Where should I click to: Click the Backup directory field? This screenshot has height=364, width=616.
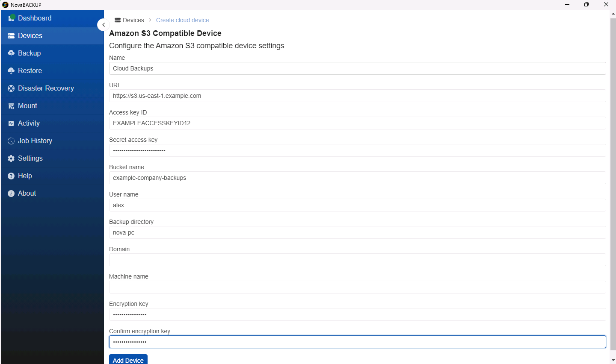click(x=358, y=232)
